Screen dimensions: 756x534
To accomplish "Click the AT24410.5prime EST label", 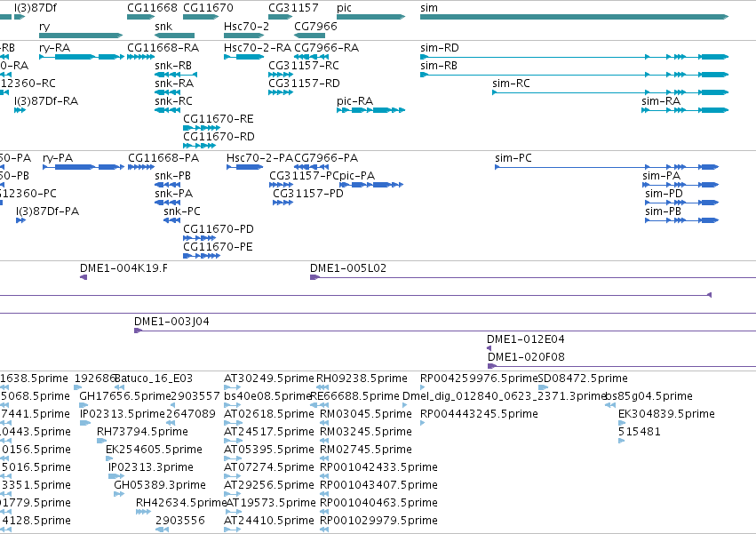I will (269, 521).
